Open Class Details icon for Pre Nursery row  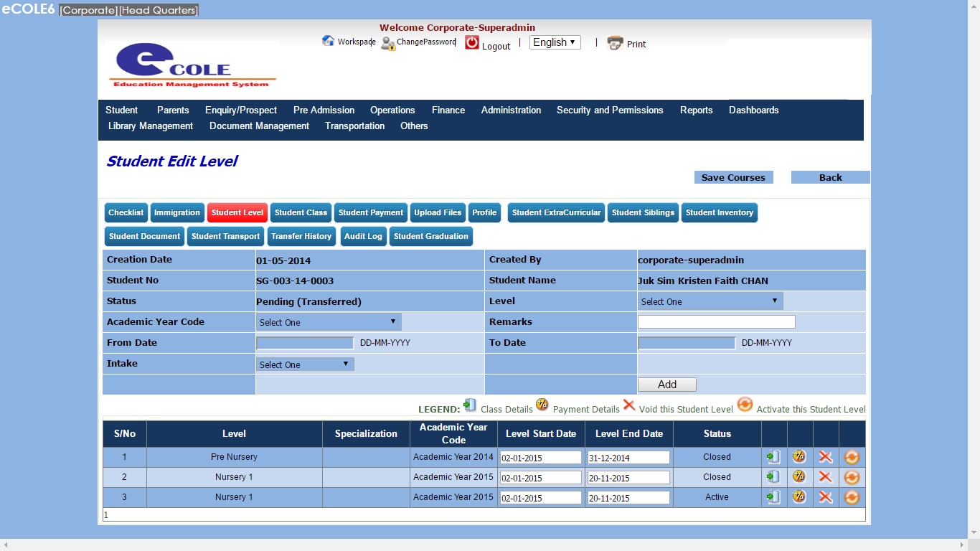(773, 457)
